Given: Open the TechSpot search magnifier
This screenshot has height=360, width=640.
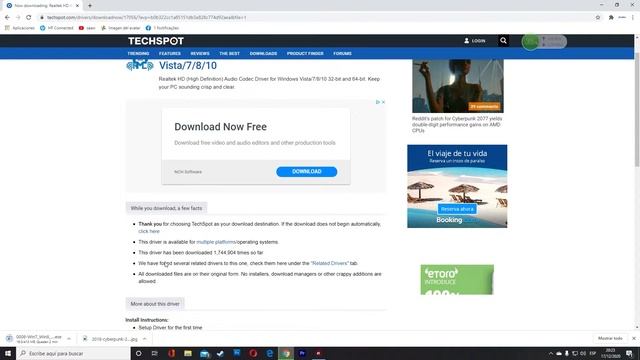Looking at the screenshot, I should pyautogui.click(x=503, y=41).
